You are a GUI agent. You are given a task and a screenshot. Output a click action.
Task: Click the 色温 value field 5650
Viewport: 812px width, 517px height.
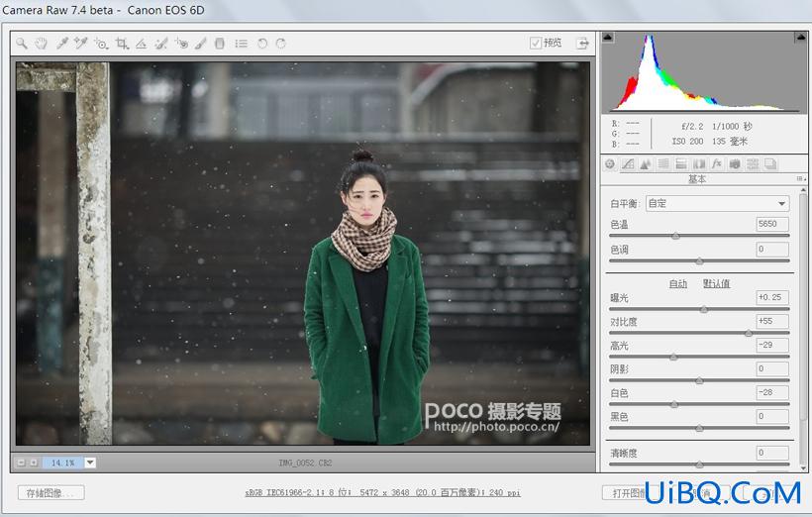click(x=772, y=224)
